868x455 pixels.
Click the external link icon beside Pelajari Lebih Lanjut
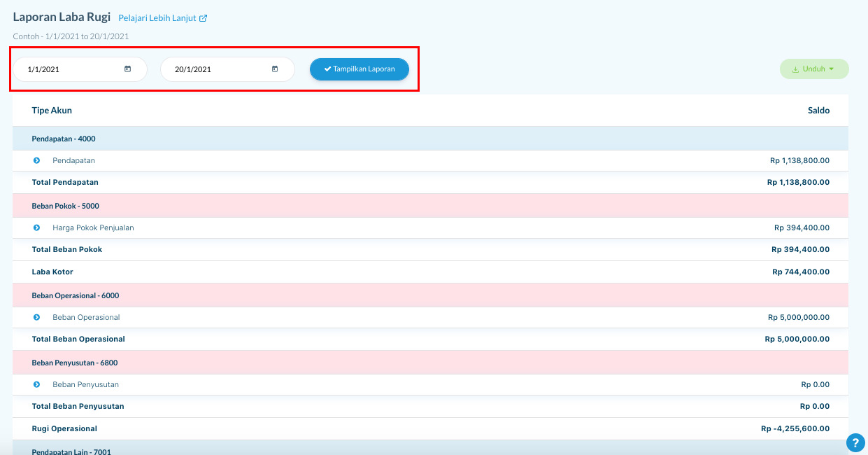204,18
